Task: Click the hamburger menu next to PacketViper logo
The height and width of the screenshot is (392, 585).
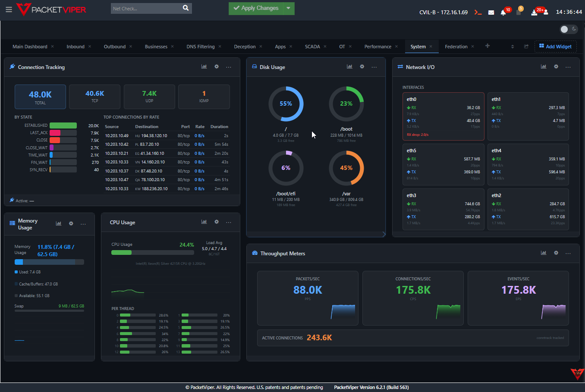Action: click(9, 9)
